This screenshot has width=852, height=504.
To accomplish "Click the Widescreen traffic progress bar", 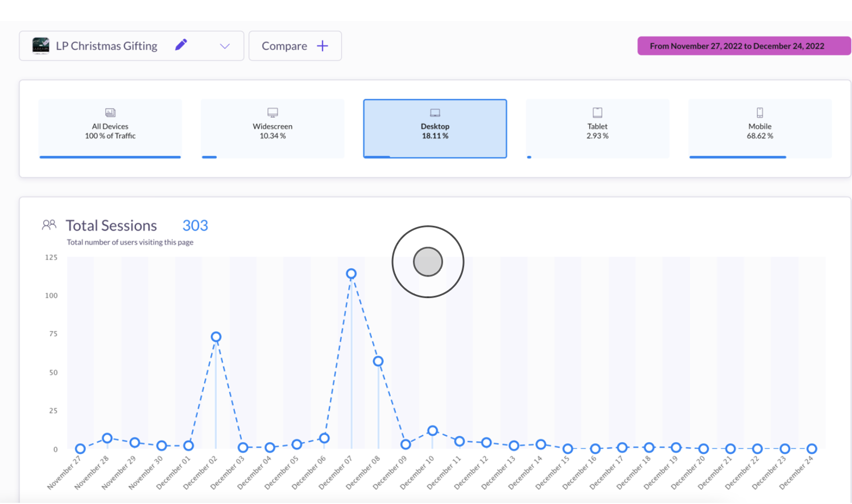I will click(x=209, y=157).
